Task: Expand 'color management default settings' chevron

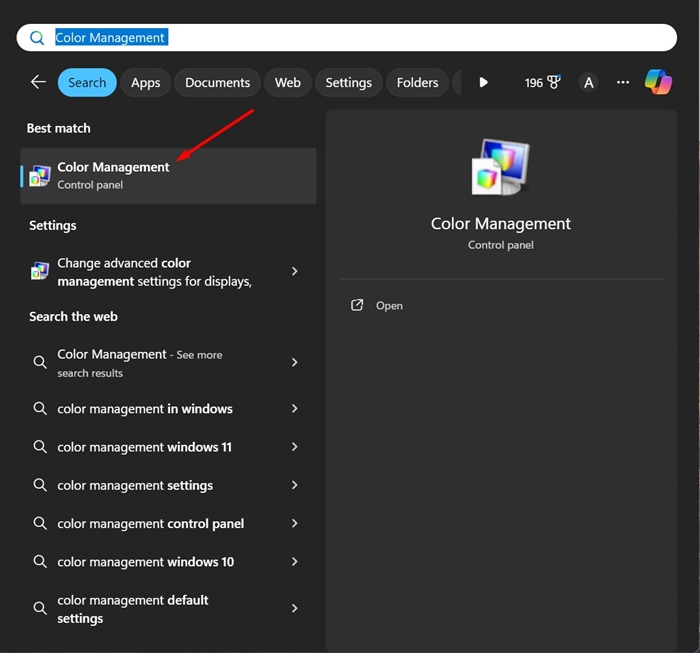Action: [x=295, y=608]
